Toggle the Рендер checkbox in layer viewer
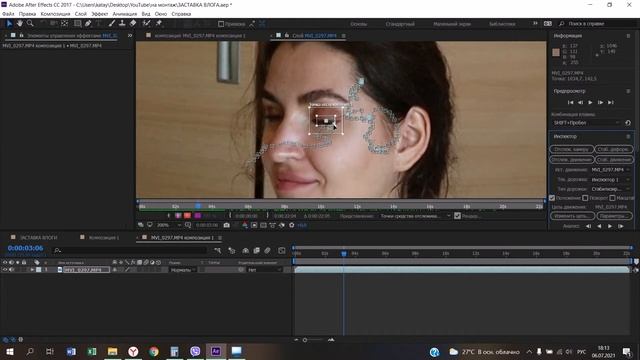The height and width of the screenshot is (360, 640). [x=458, y=216]
